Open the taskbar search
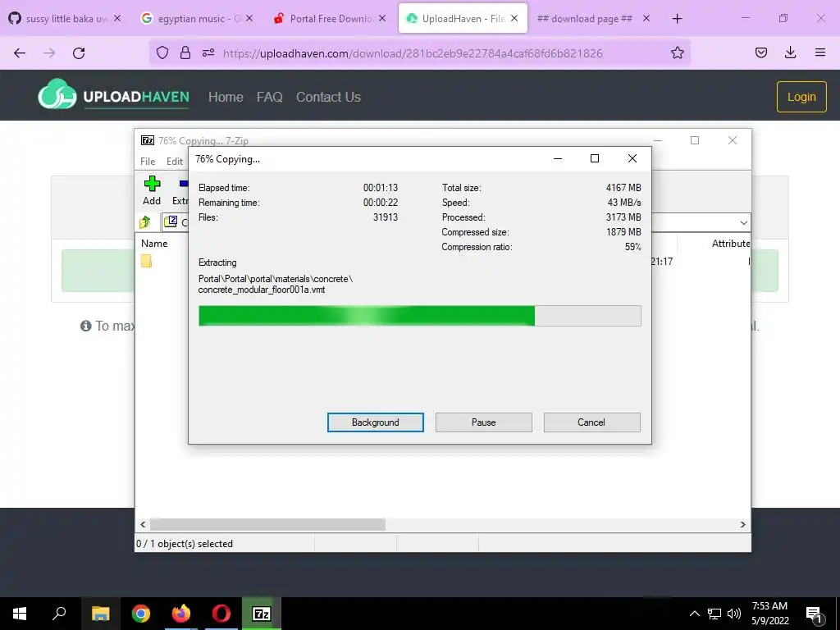Viewport: 840px width, 630px height. [x=59, y=614]
